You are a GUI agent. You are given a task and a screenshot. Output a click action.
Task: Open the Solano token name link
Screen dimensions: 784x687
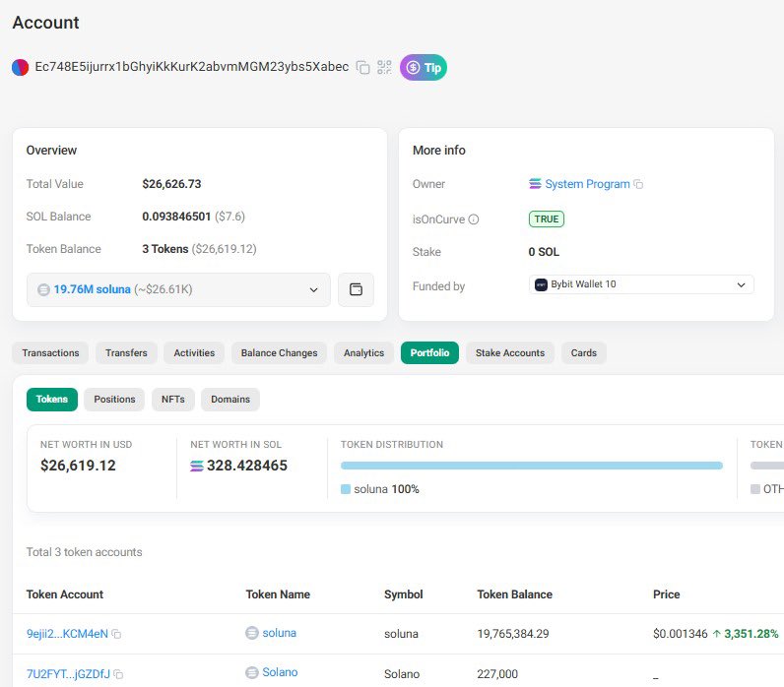(280, 672)
